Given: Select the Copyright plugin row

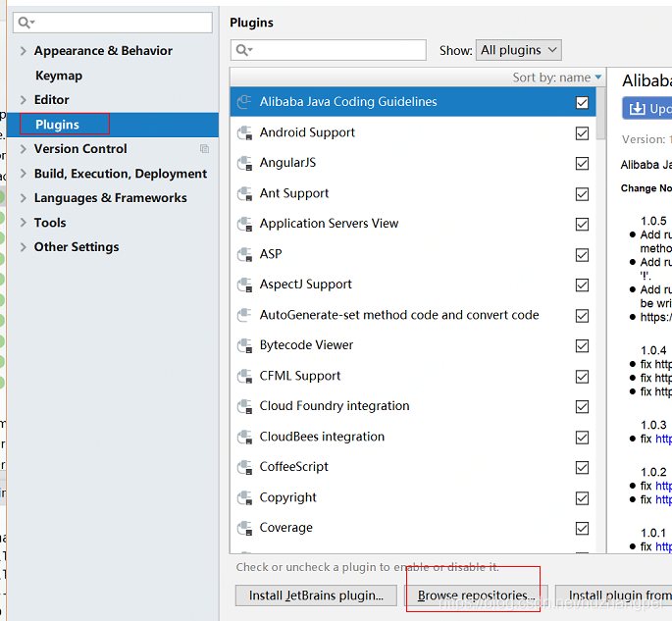Looking at the screenshot, I should [413, 498].
